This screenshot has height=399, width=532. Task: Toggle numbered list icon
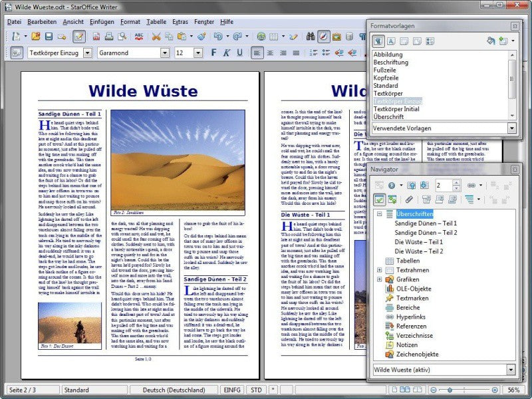pos(313,53)
